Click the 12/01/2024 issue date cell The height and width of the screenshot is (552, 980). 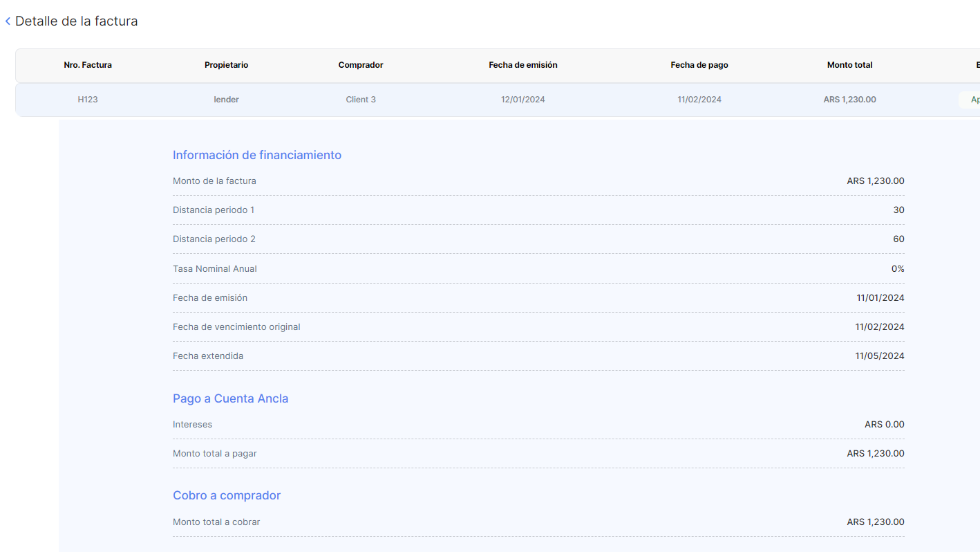tap(522, 100)
